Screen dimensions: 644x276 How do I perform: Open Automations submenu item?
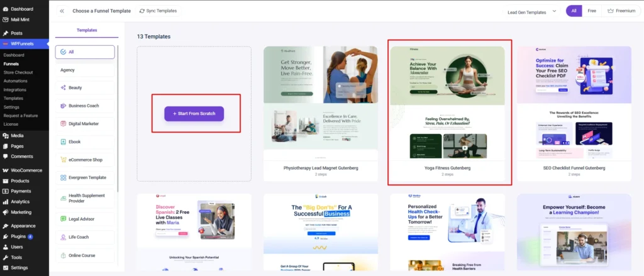point(15,81)
